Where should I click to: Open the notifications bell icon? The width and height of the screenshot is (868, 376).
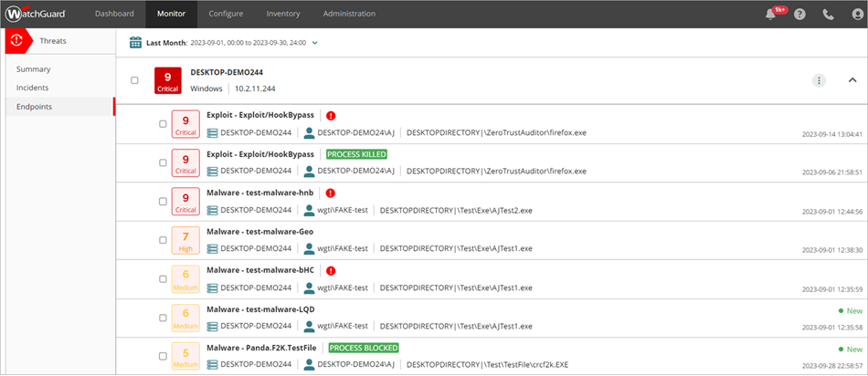(771, 15)
